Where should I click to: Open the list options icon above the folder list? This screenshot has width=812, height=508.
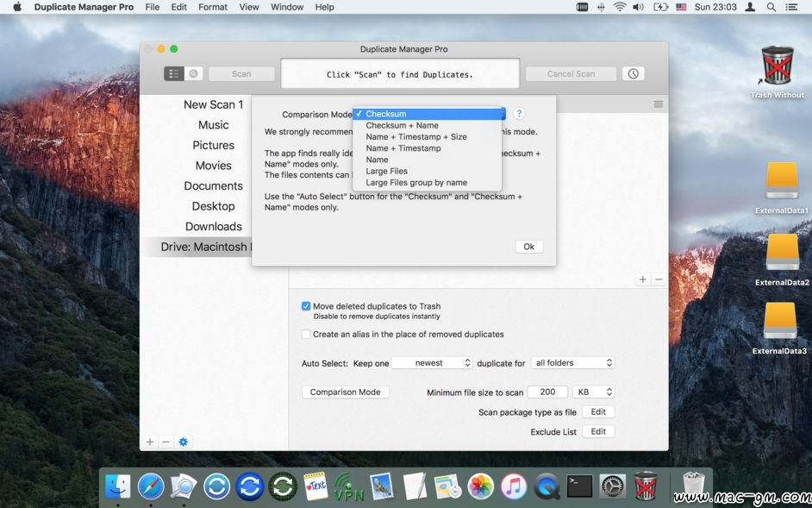click(x=659, y=104)
